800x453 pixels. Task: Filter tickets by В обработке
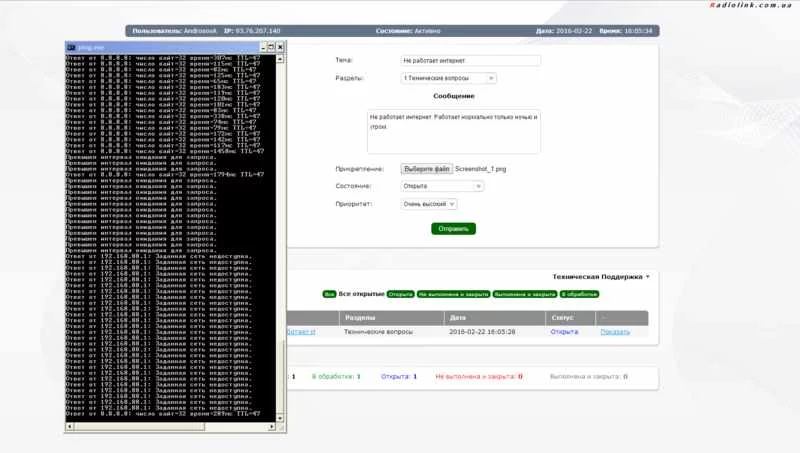[579, 294]
